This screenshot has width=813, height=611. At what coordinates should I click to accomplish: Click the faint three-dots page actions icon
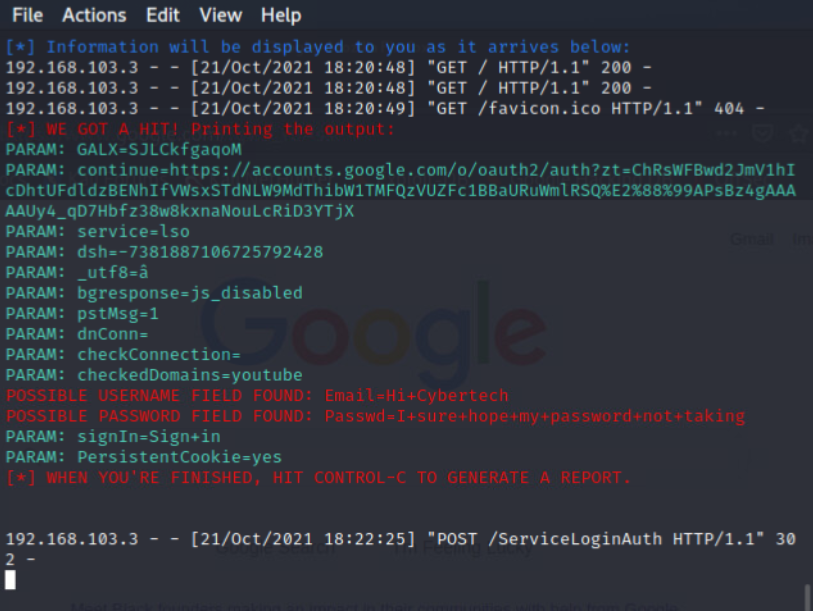(x=727, y=132)
